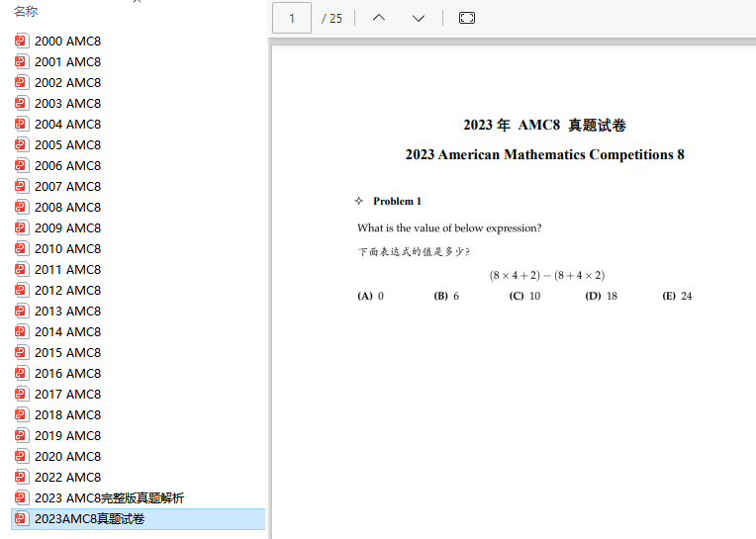Select file 2003 AMC8
The width and height of the screenshot is (756, 539).
(67, 103)
